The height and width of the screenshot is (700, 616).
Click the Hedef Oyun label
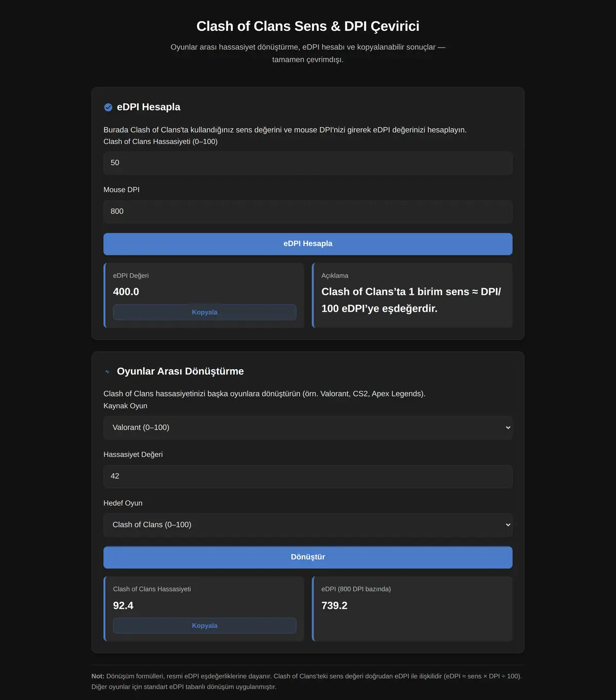tap(123, 503)
